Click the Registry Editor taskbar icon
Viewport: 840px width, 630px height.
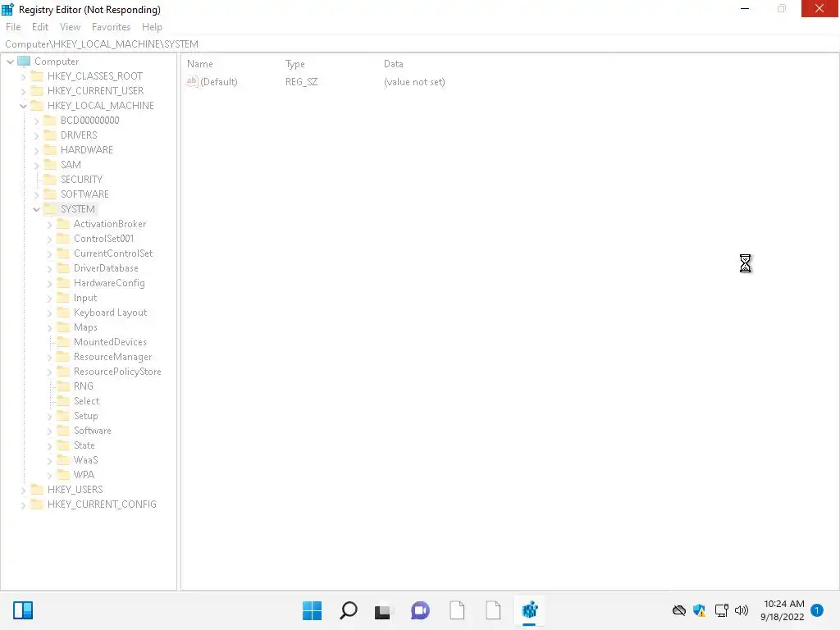point(529,610)
